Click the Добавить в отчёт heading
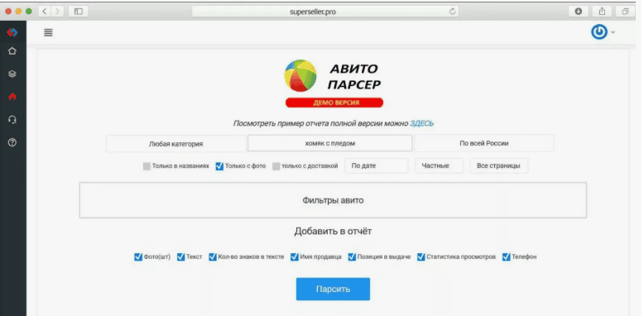644x316 pixels. [x=333, y=231]
